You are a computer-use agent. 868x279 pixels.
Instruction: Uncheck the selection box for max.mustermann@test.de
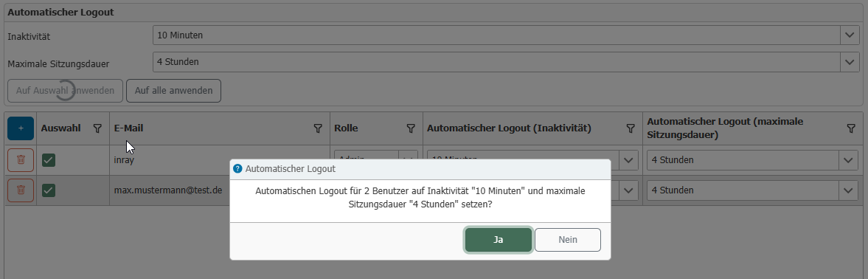click(49, 190)
